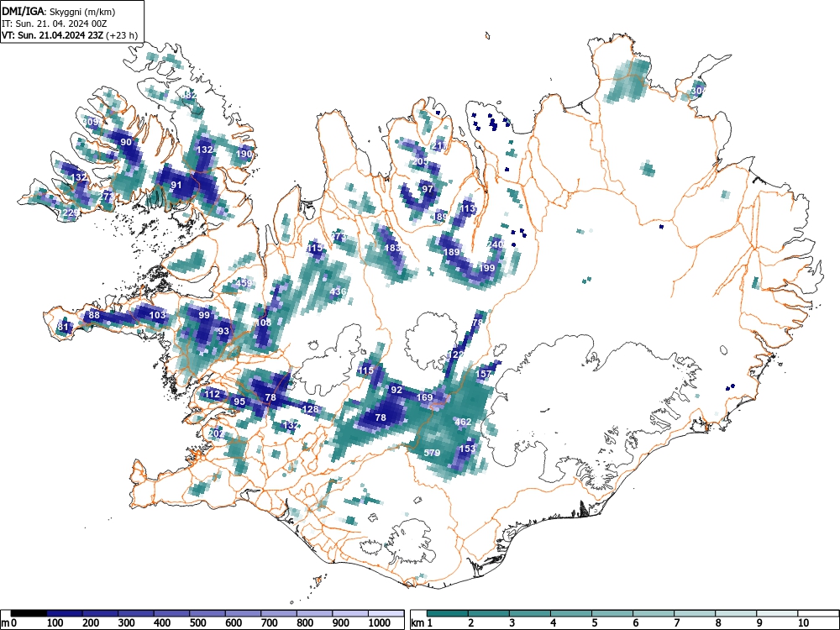This screenshot has width=840, height=630.
Task: Click the navy swatch between 100 and 200
Action: (65, 613)
